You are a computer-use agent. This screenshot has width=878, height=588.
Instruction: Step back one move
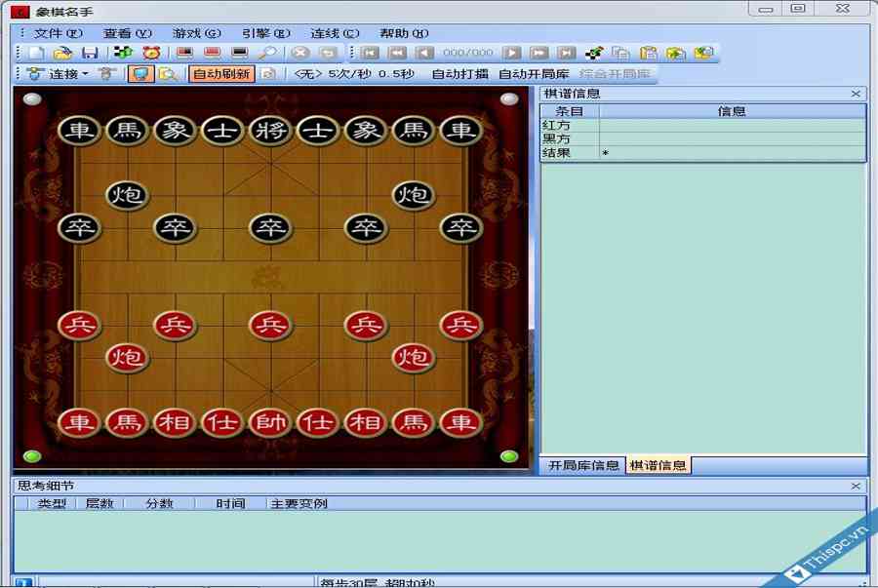(x=424, y=54)
